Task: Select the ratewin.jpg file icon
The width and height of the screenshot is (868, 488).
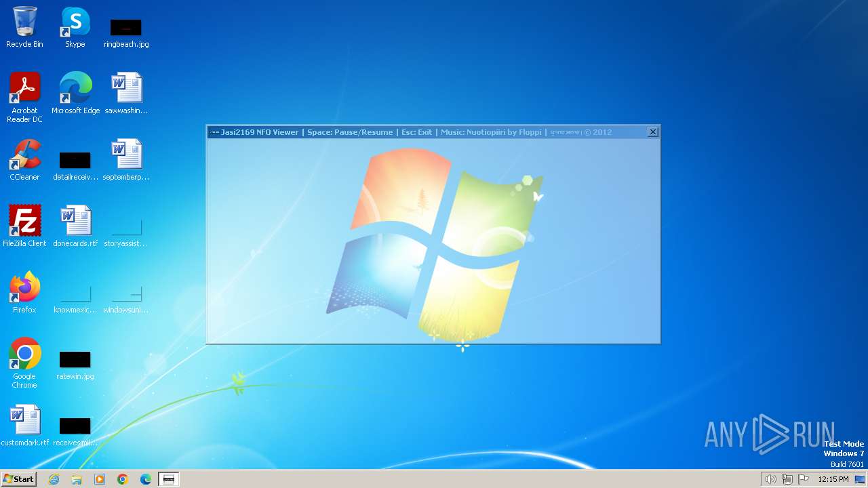Action: click(75, 365)
